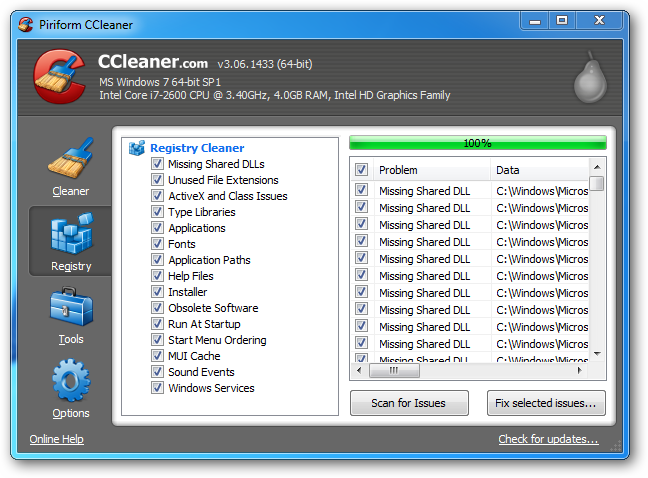Viewport: 648px width, 478px height.
Task: Click the CCleaner logo in the header
Action: tap(59, 76)
